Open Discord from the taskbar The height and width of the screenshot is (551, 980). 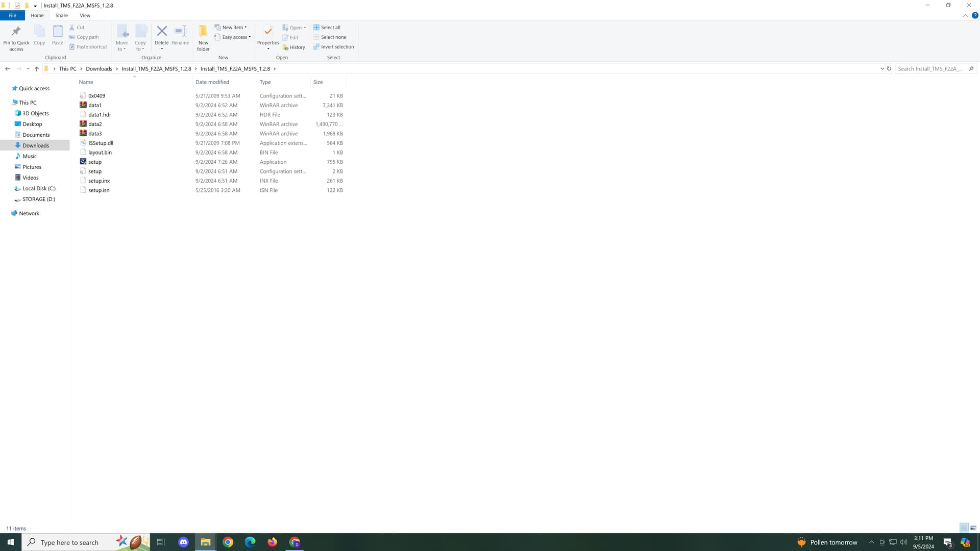184,542
